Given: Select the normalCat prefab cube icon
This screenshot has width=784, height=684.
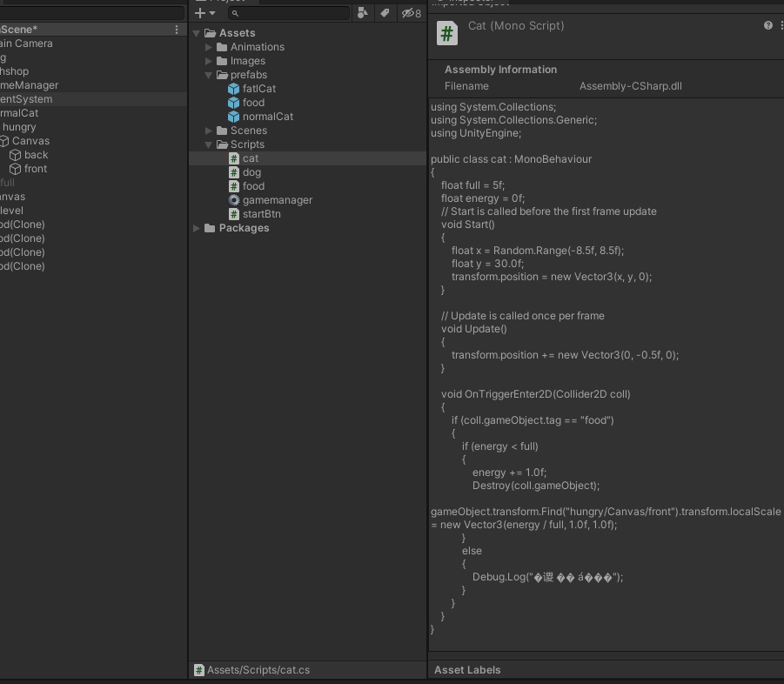Looking at the screenshot, I should pyautogui.click(x=233, y=117).
